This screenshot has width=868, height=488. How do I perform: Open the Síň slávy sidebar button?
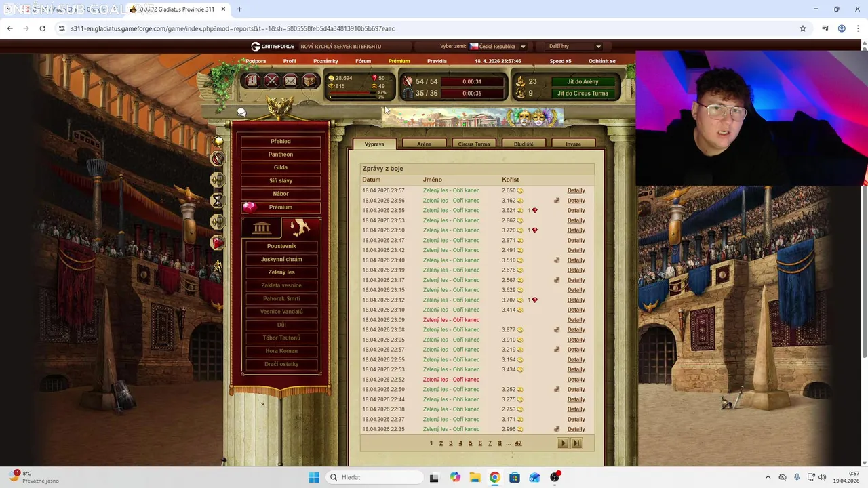281,181
